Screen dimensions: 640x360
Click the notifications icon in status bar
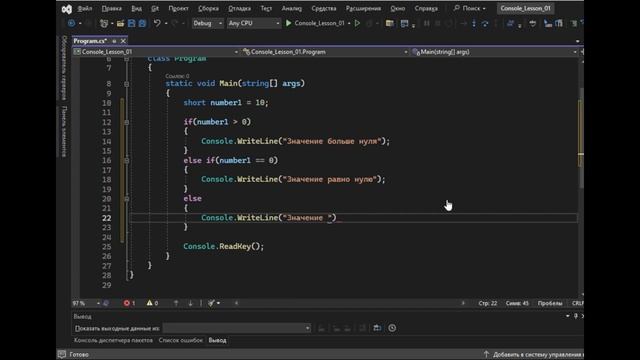point(62,354)
